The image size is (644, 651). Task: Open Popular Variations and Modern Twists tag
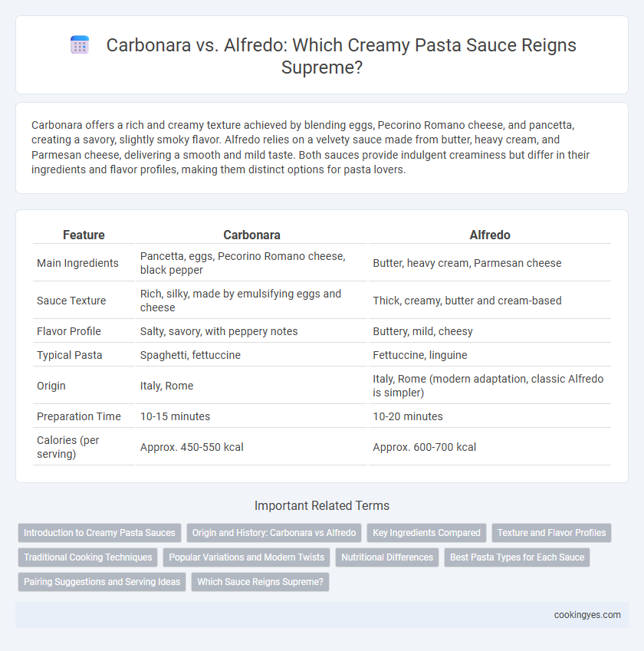(247, 557)
